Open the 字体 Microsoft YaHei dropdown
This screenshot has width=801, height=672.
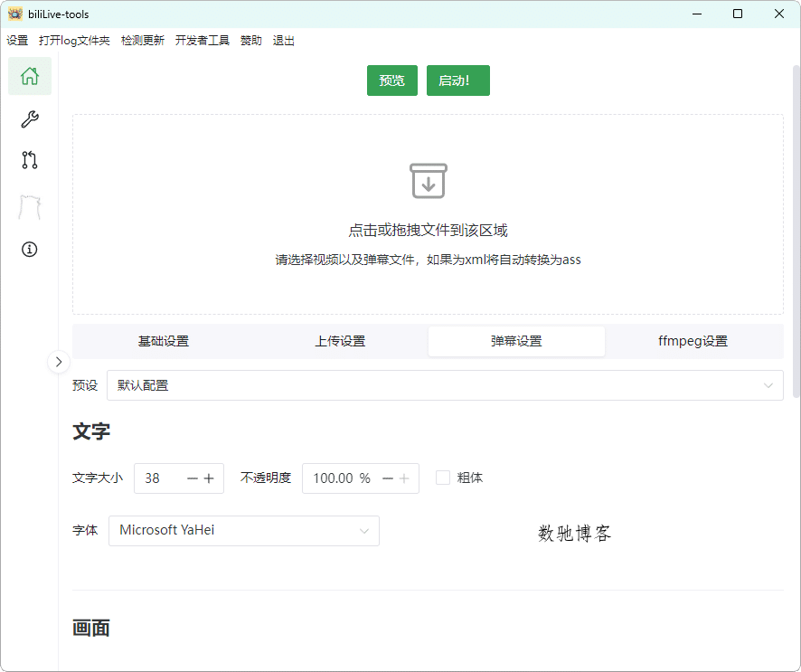click(x=244, y=530)
